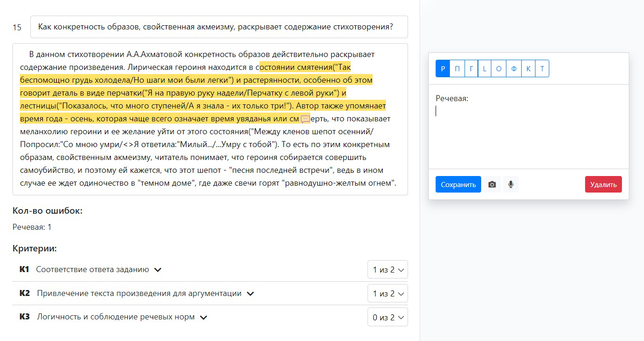
Task: Select the П error type tab
Action: 457,69
